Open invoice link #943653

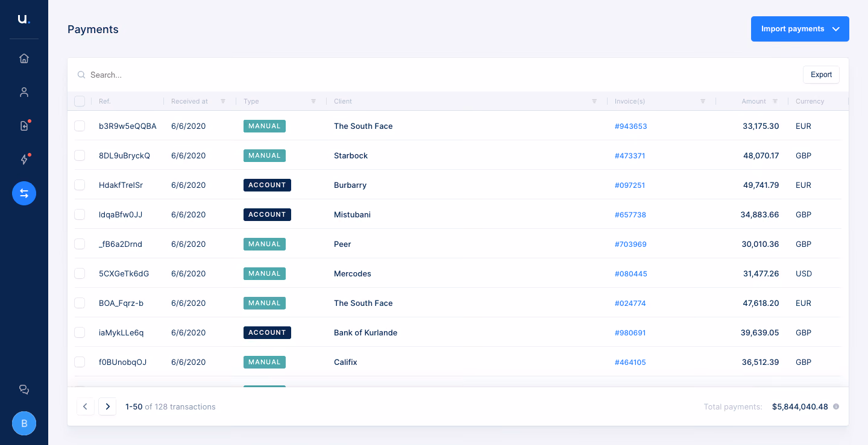click(x=631, y=126)
